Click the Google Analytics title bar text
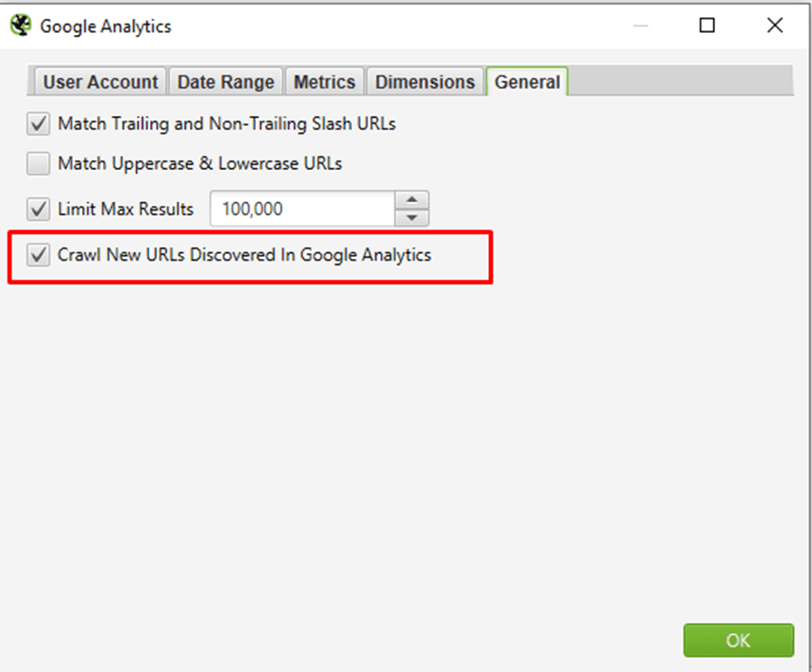Image resolution: width=812 pixels, height=672 pixels. [106, 26]
